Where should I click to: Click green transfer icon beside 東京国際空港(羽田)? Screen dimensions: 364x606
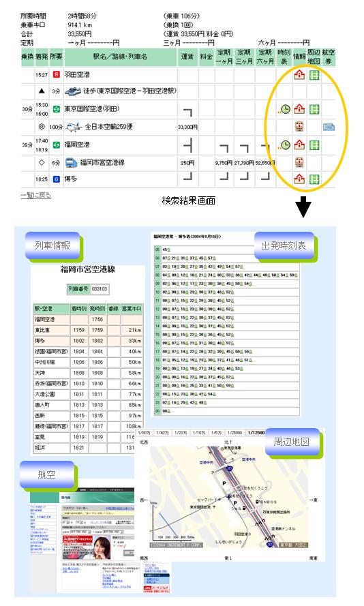pos(57,109)
